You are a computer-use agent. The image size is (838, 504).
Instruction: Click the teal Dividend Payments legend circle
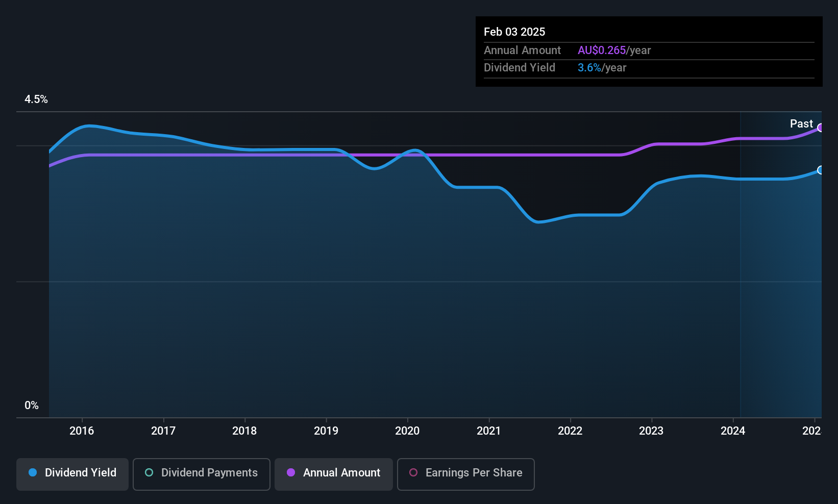coord(149,472)
